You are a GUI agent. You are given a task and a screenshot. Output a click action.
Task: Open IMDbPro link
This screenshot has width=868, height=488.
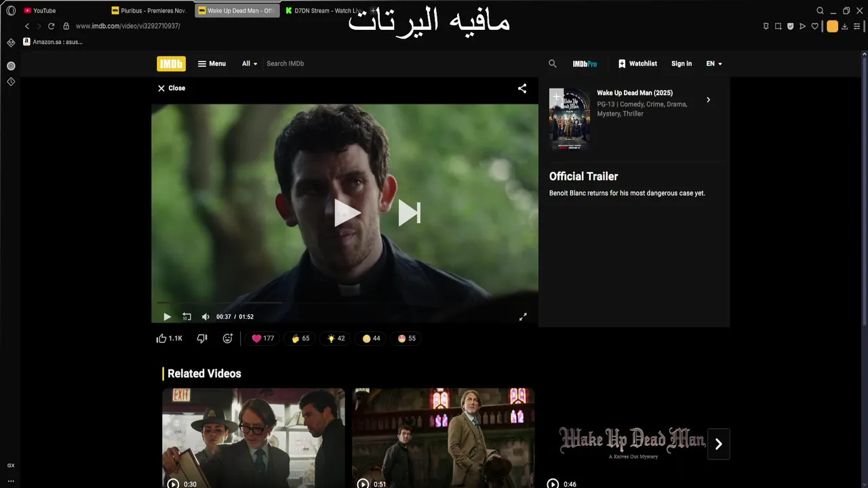pos(585,64)
